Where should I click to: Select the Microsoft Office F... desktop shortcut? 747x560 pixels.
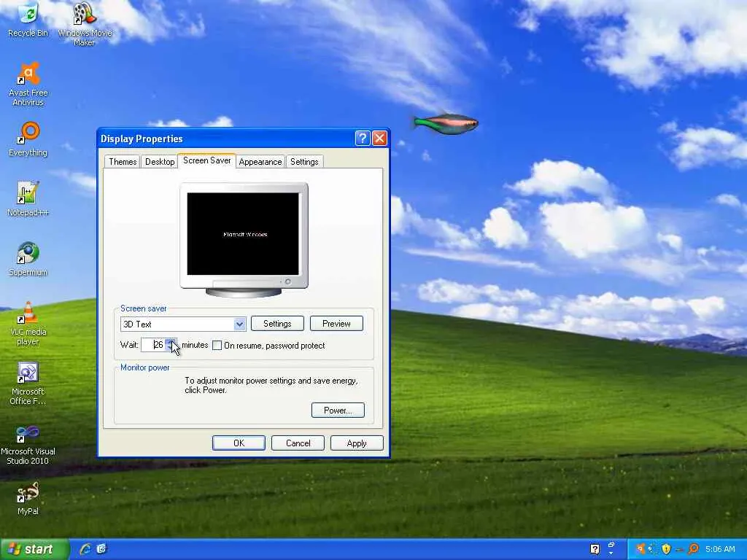[28, 384]
